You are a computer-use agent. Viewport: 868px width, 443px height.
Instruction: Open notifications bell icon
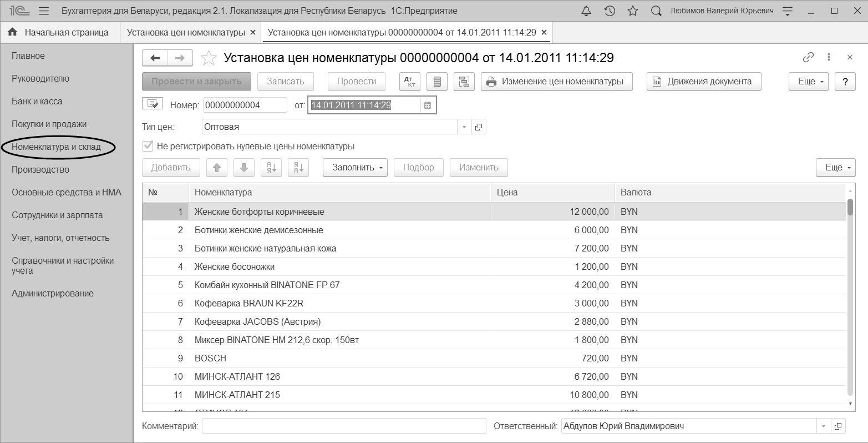click(586, 11)
